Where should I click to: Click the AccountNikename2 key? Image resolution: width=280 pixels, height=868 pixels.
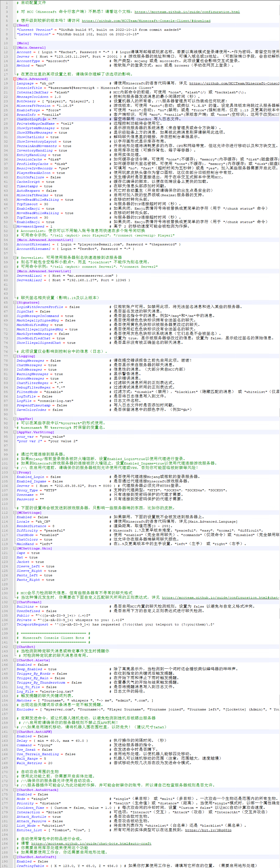(33, 249)
